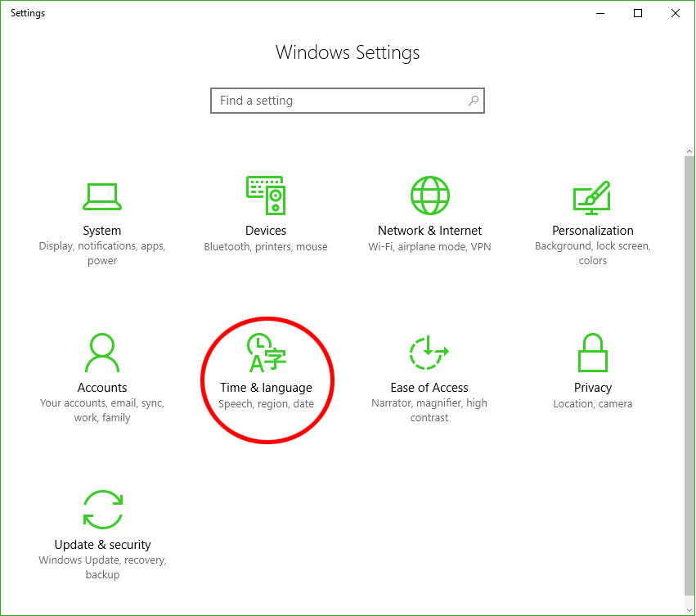
Task: Click the 'System' title label
Action: 102,231
